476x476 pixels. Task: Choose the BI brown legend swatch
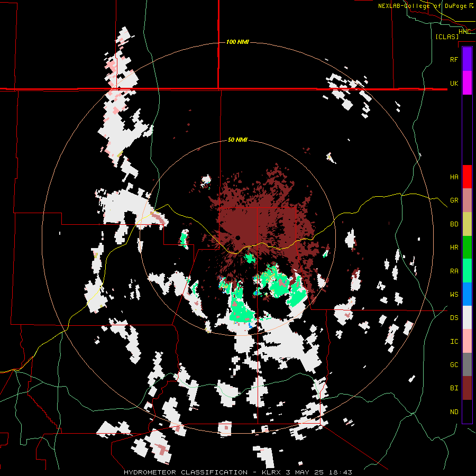pyautogui.click(x=467, y=388)
